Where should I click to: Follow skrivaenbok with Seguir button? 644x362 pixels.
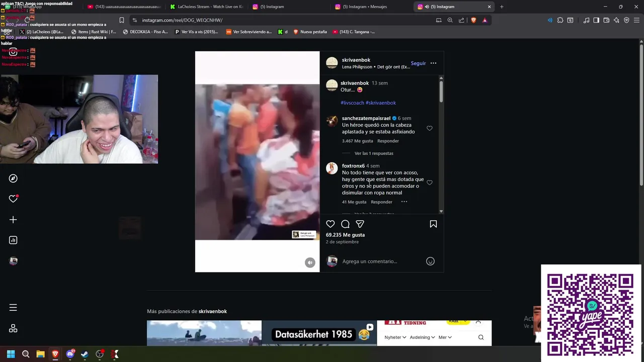(x=418, y=63)
